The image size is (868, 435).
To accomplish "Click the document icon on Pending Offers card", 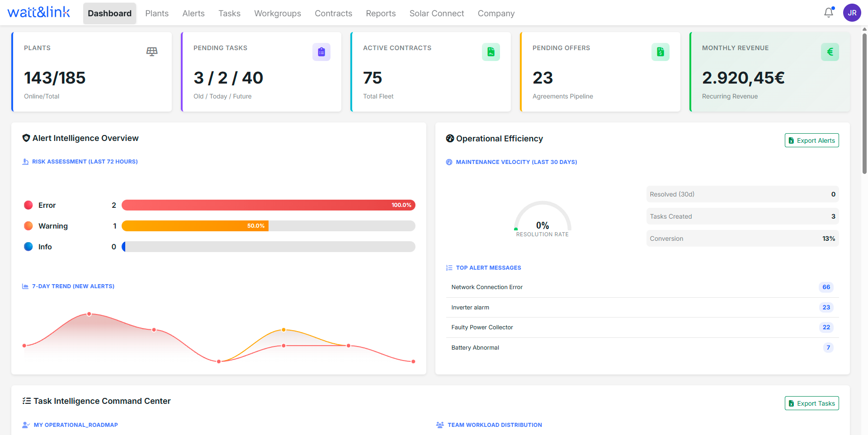I will pos(660,52).
